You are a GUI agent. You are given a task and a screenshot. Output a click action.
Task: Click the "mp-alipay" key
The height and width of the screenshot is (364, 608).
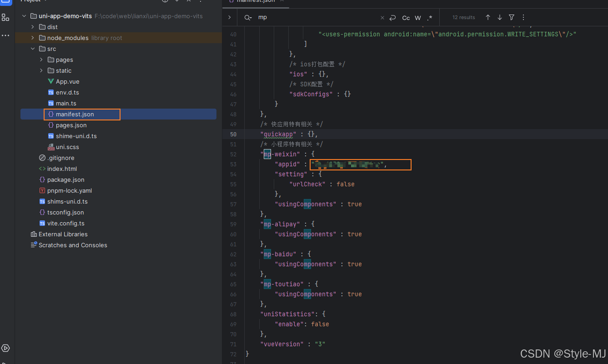click(x=280, y=224)
